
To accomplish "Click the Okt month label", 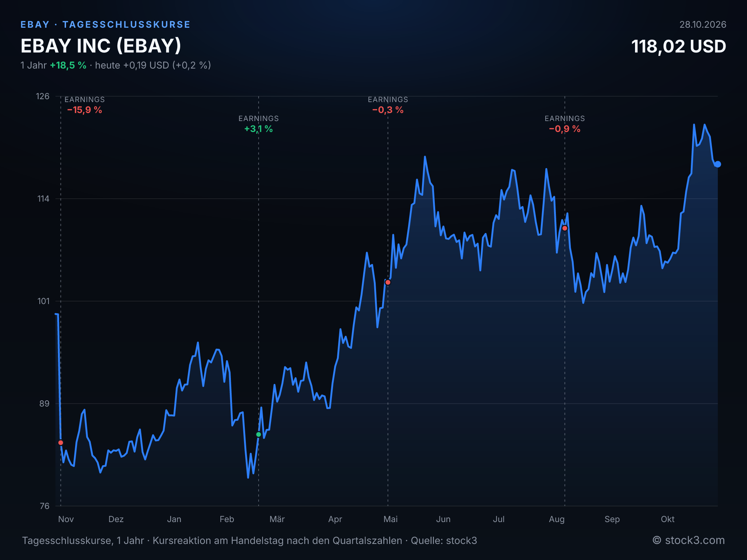I will coord(667,519).
